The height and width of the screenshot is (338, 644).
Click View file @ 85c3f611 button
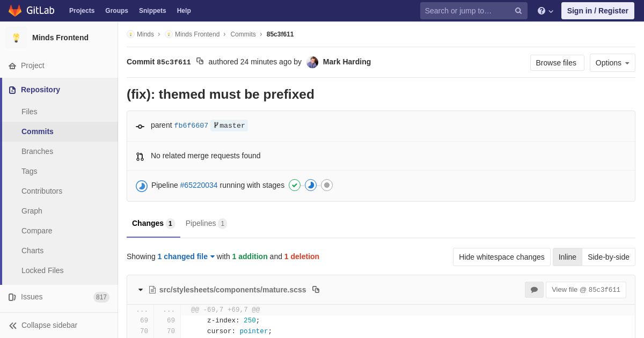tap(586, 290)
